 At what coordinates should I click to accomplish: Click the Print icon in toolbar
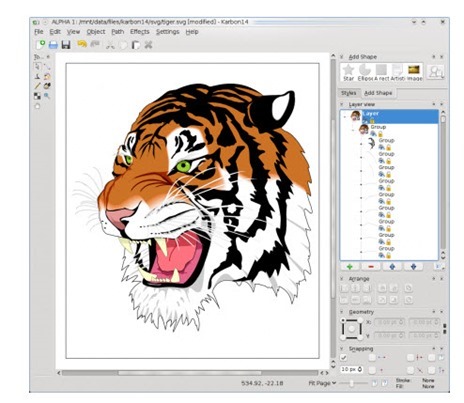click(53, 45)
